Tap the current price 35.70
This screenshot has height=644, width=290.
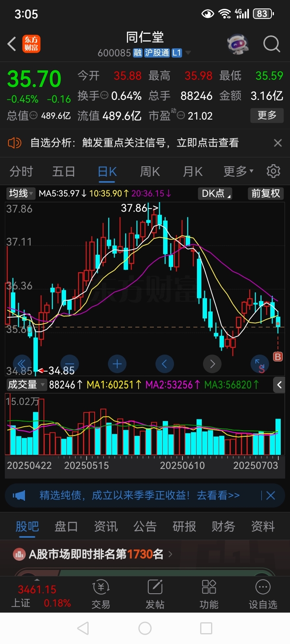(x=34, y=79)
